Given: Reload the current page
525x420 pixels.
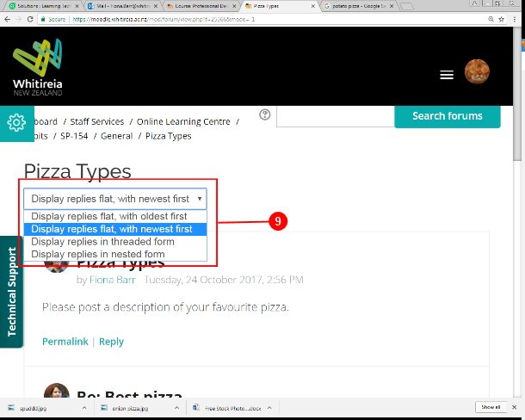Looking at the screenshot, I should click(30, 20).
